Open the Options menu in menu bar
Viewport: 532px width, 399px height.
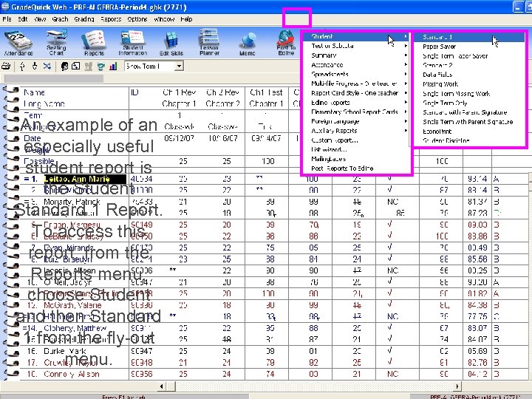(137, 19)
